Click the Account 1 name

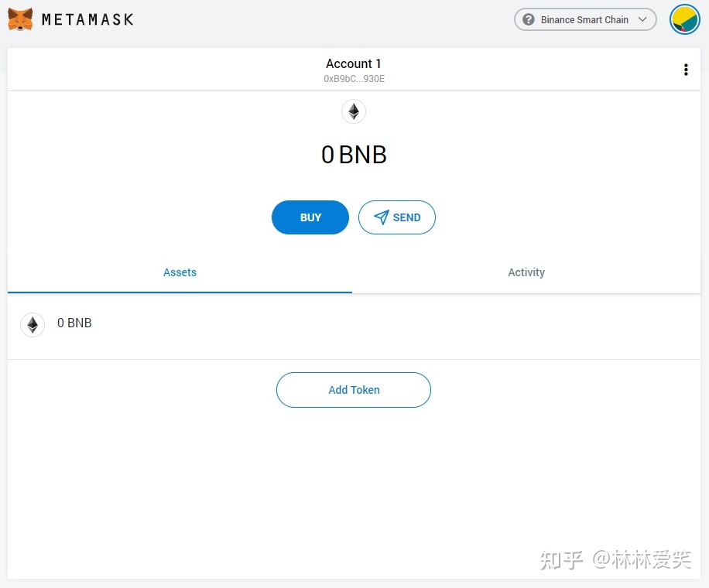(354, 63)
